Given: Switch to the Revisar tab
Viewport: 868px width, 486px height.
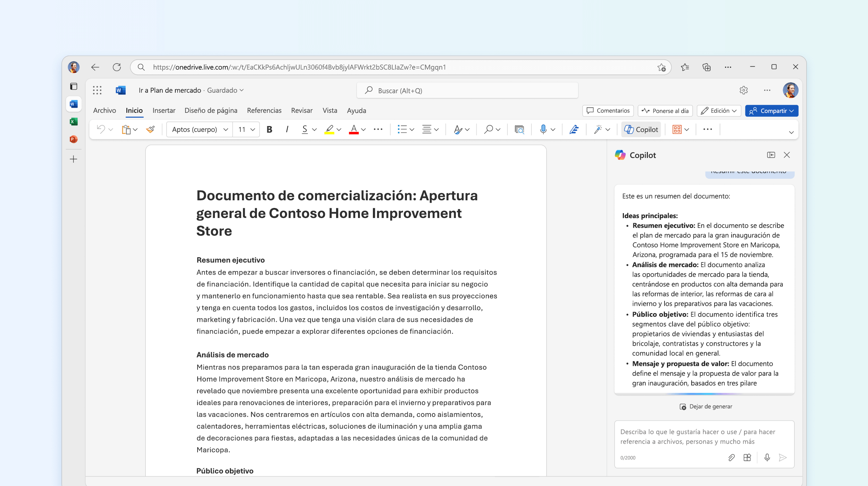Looking at the screenshot, I should (302, 110).
